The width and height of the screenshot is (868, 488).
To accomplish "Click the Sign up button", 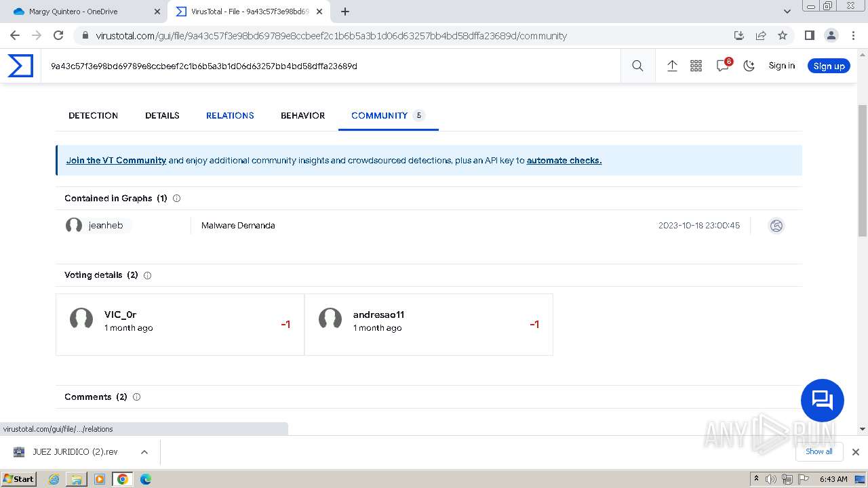I will (829, 66).
